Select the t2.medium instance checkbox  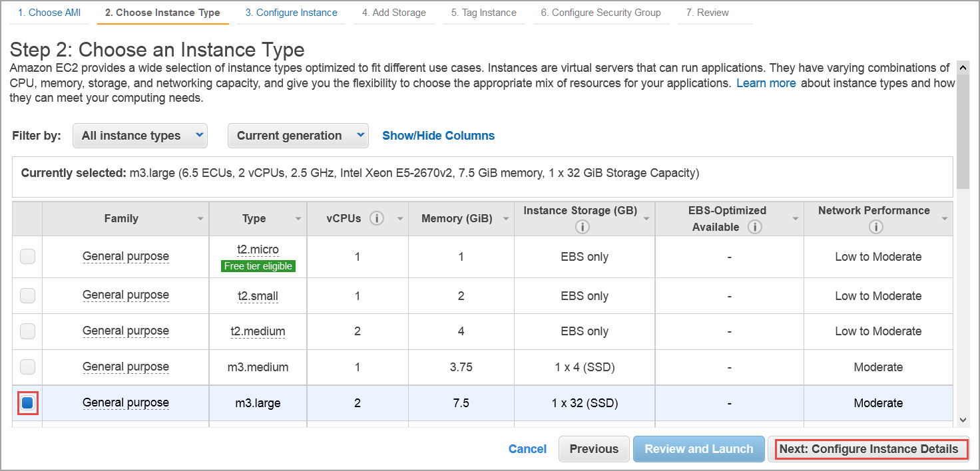point(27,331)
